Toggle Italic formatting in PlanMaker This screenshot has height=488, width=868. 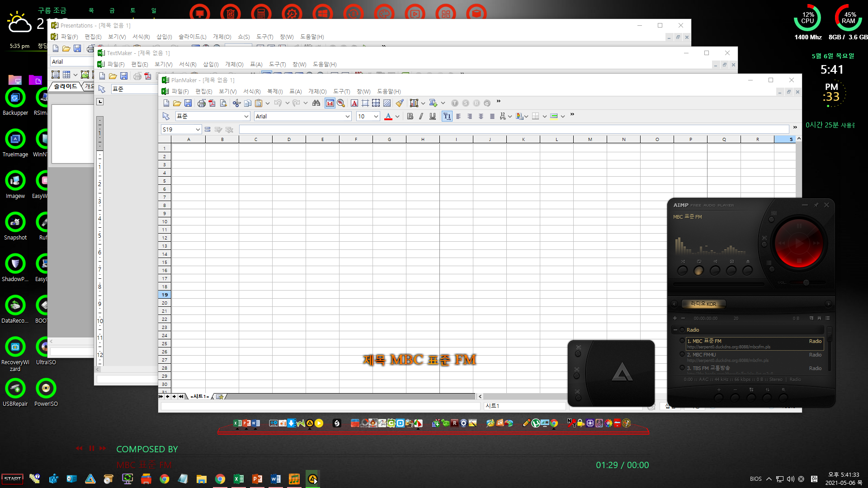click(421, 116)
